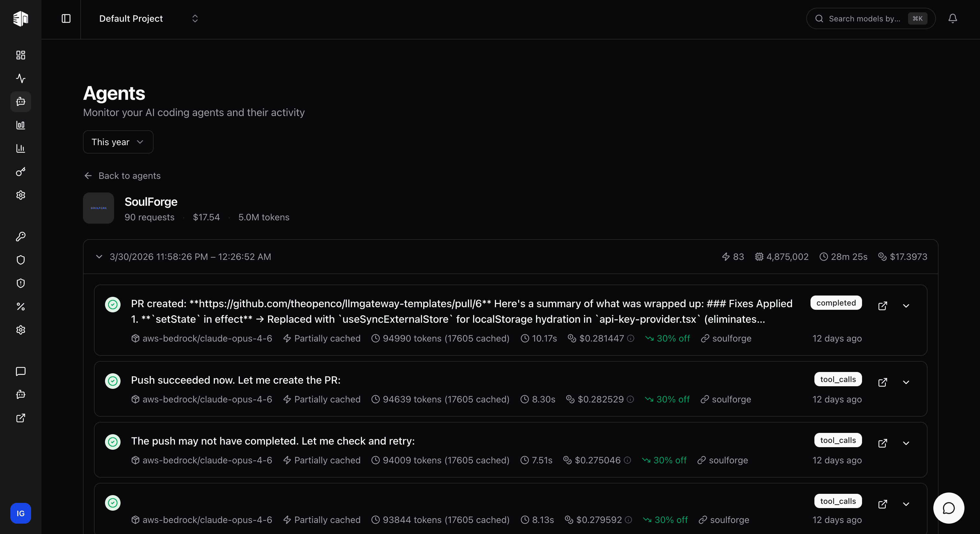Open the IG account avatar menu

20,513
